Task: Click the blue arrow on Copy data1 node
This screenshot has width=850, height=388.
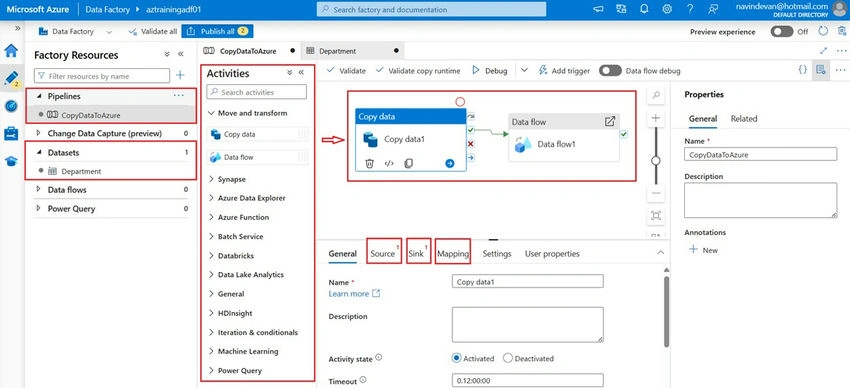Action: (x=449, y=163)
